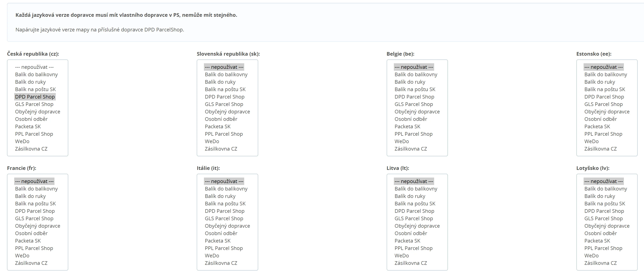Choose '--- nepoužívat ---' in Česká republika list
This screenshot has width=644, height=278.
tap(34, 67)
